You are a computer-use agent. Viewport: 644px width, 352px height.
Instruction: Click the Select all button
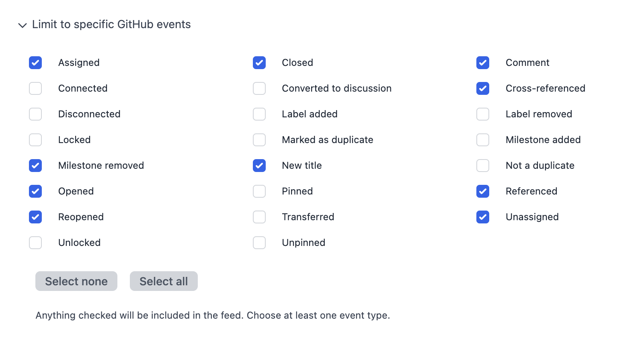tap(164, 281)
